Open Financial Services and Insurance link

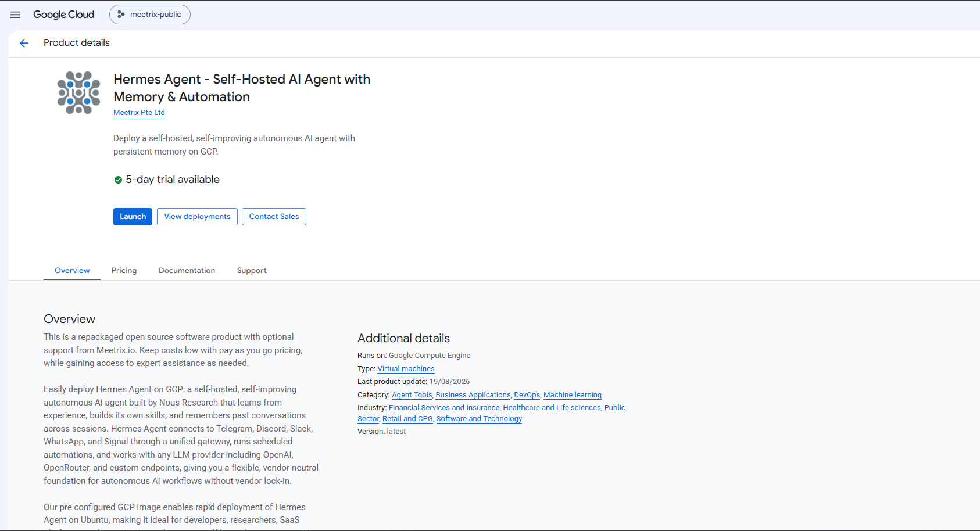click(x=444, y=408)
